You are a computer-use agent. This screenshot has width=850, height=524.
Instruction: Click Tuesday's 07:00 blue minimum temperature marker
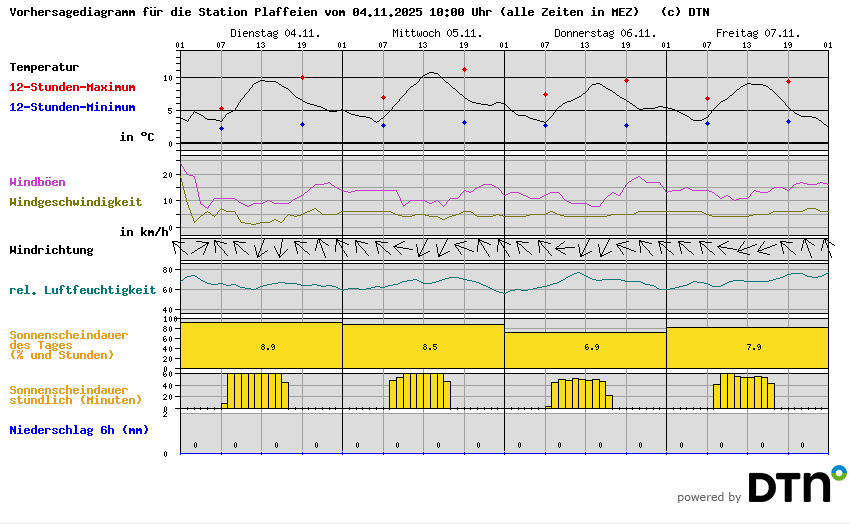pos(221,128)
